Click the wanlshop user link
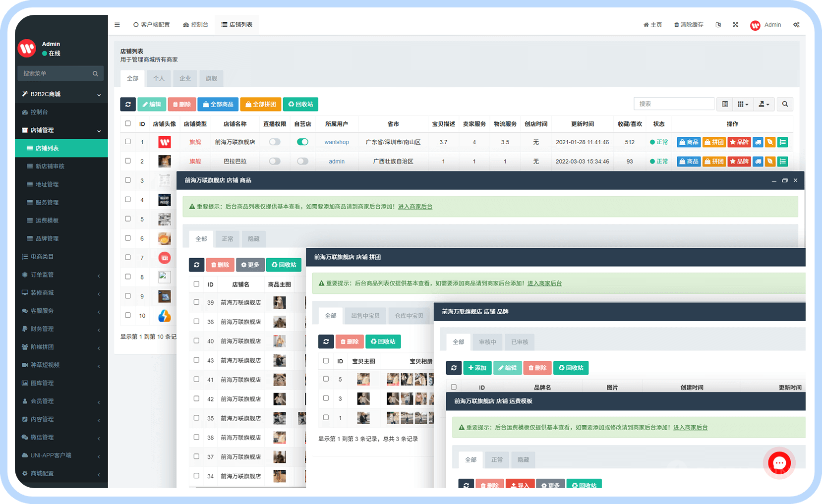The width and height of the screenshot is (822, 504). pos(337,142)
